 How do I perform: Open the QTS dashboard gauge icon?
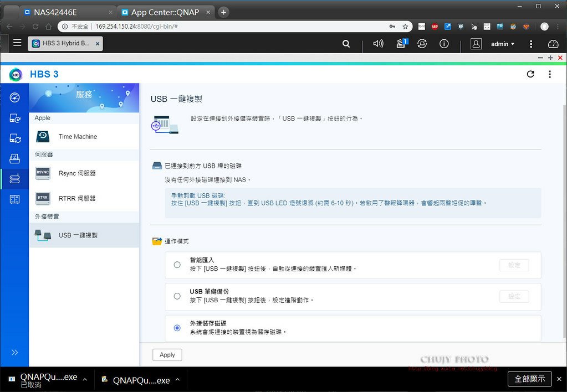(553, 44)
